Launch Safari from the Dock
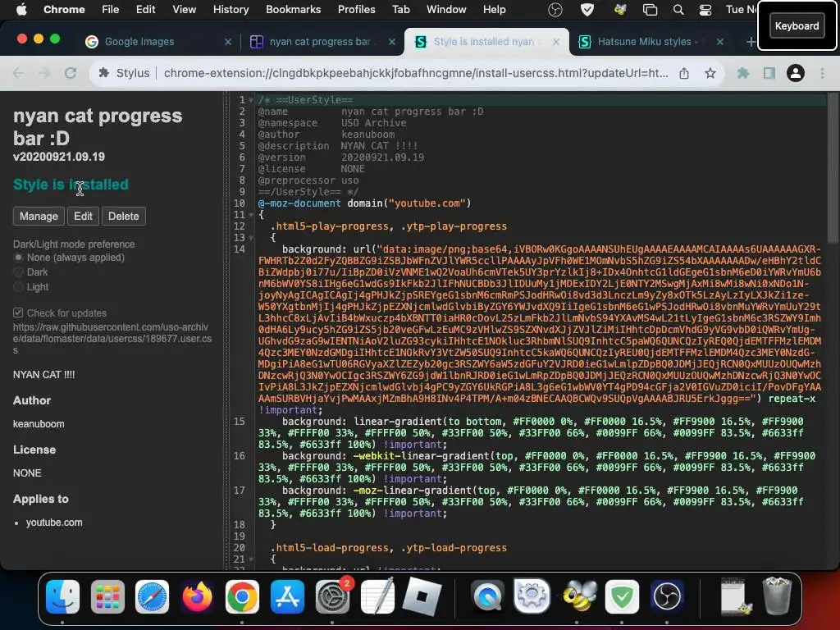The width and height of the screenshot is (840, 630). click(152, 596)
